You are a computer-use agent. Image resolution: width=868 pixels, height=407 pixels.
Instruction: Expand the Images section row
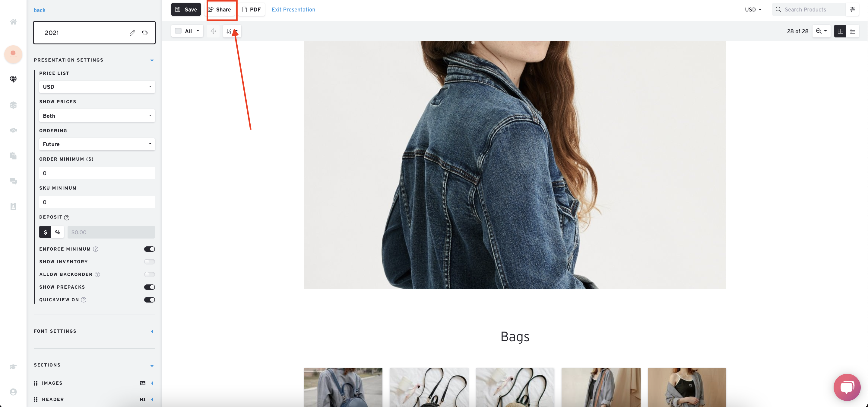pyautogui.click(x=152, y=383)
